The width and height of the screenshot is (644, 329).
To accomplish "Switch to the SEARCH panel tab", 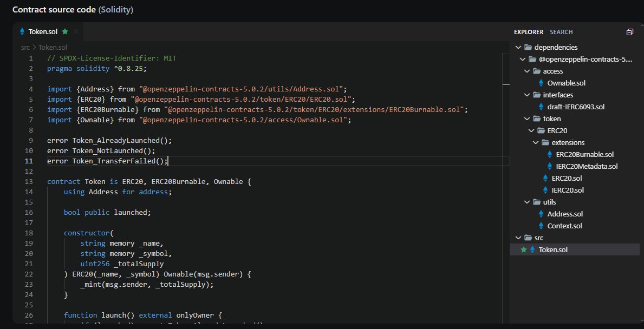I will click(561, 32).
